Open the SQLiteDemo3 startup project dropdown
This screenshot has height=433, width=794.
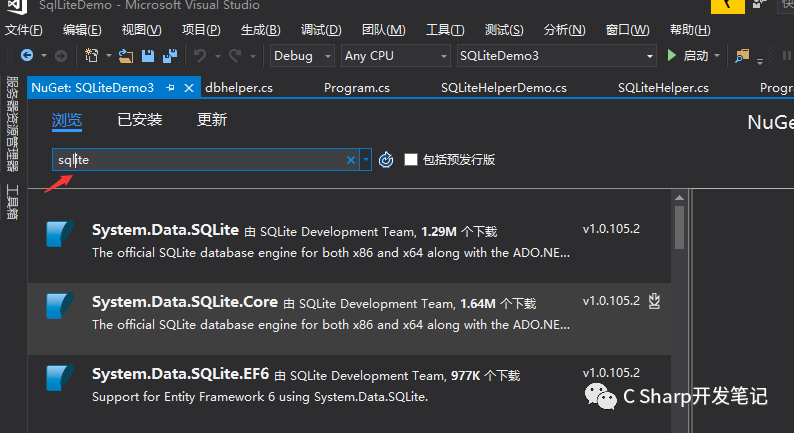[x=555, y=56]
